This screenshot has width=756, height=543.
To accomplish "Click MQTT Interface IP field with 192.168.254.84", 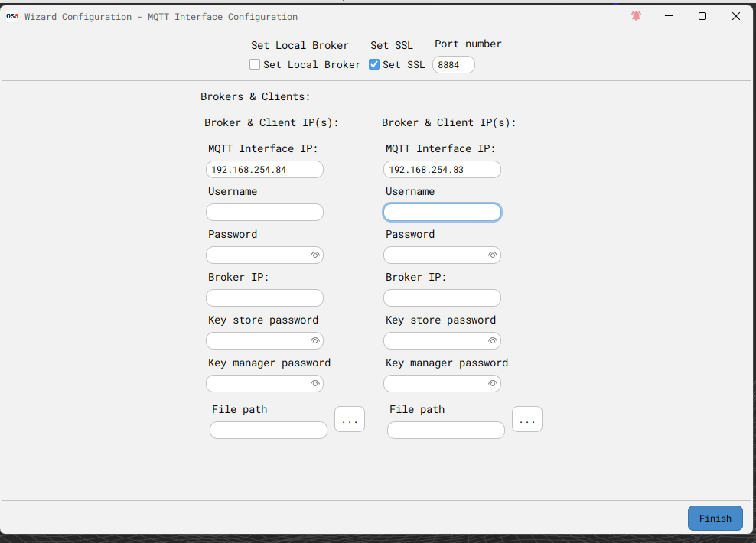I will tap(265, 170).
